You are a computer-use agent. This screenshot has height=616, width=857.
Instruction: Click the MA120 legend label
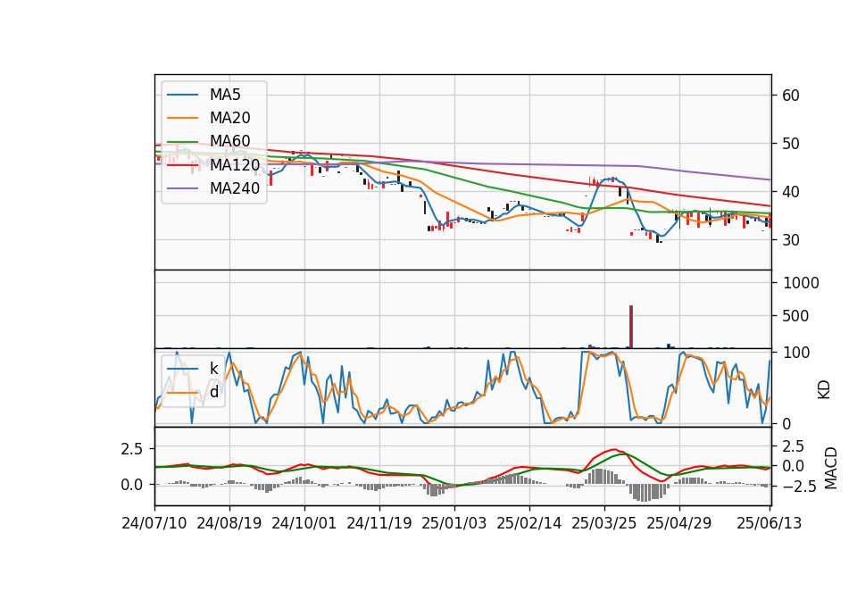coord(235,164)
